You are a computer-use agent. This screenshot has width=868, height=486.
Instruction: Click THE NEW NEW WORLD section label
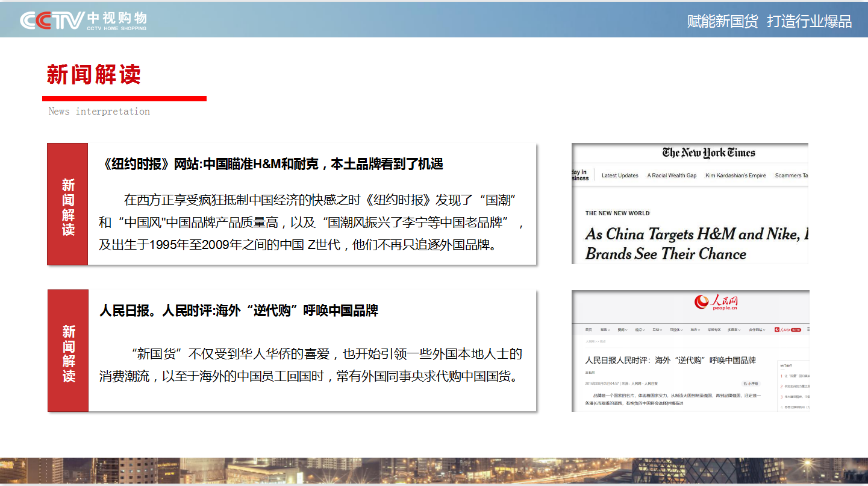tap(617, 213)
